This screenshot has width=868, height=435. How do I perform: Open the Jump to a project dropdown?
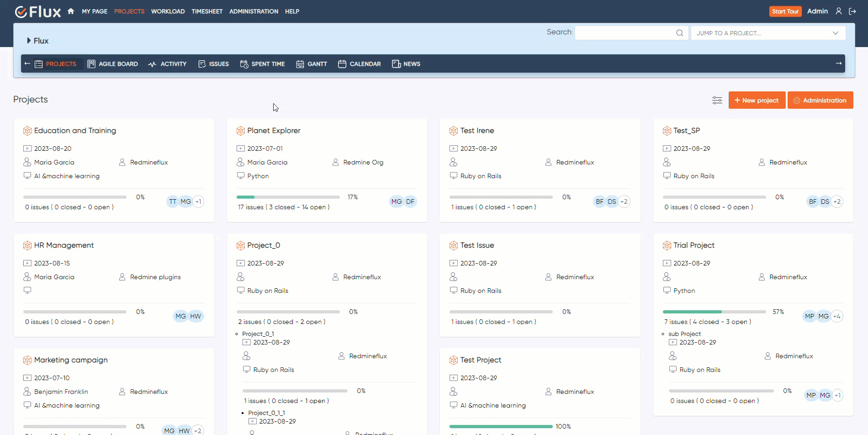click(768, 33)
